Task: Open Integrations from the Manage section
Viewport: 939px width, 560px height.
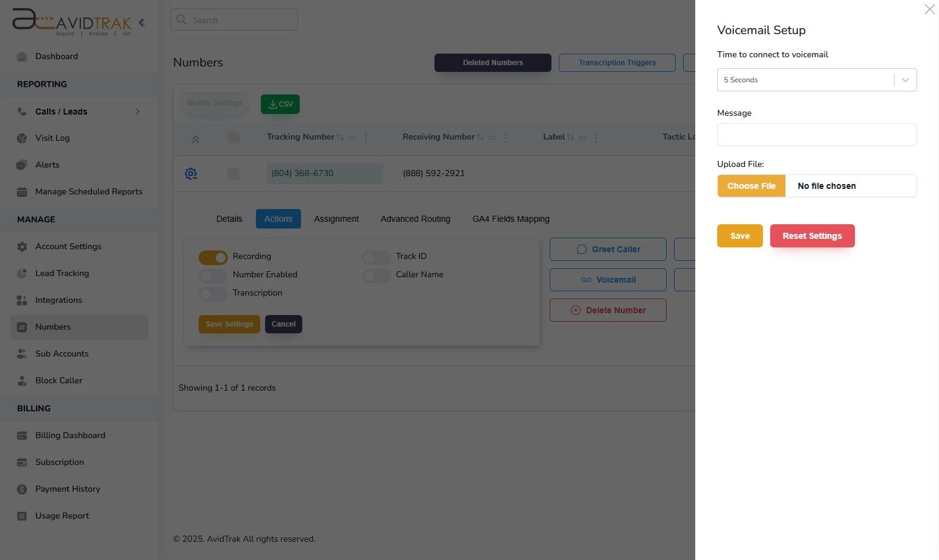Action: tap(58, 300)
